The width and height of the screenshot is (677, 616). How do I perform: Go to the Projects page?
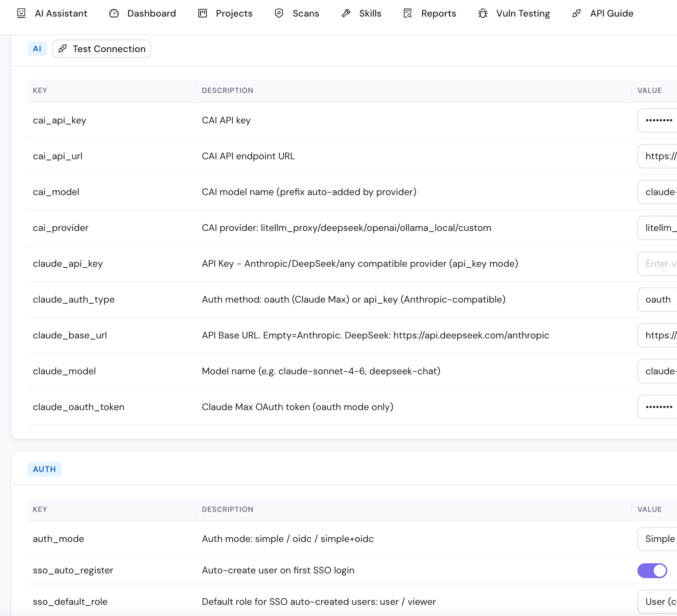click(x=234, y=13)
